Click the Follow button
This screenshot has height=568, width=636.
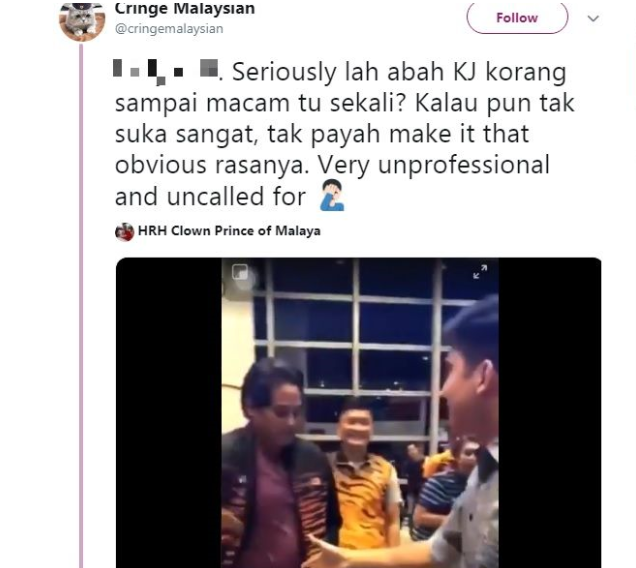click(517, 18)
